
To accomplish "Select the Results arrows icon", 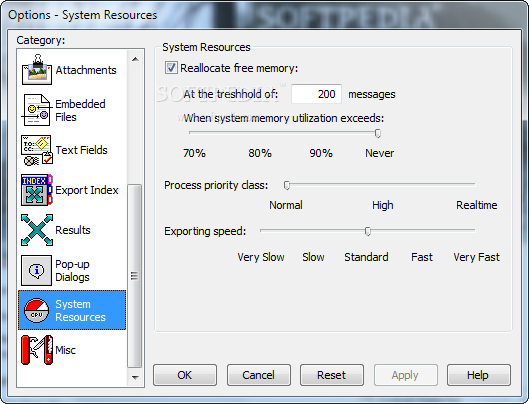I will click(37, 230).
